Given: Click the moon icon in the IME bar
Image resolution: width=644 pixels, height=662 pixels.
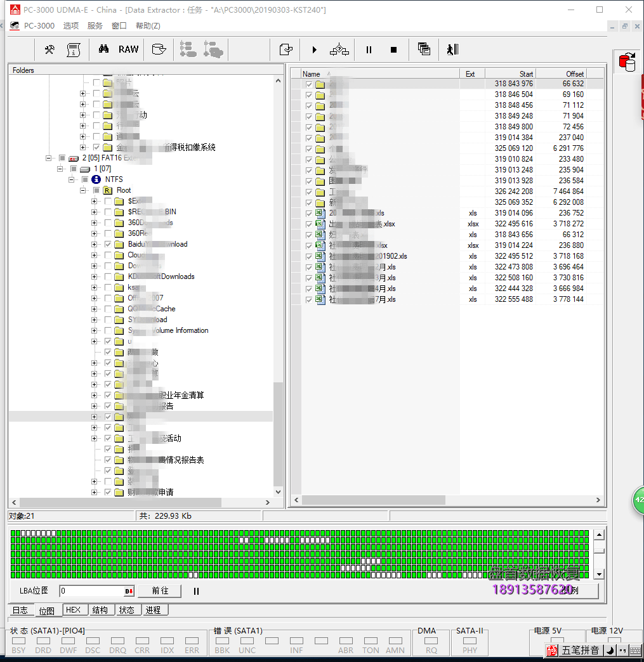Looking at the screenshot, I should click(610, 651).
